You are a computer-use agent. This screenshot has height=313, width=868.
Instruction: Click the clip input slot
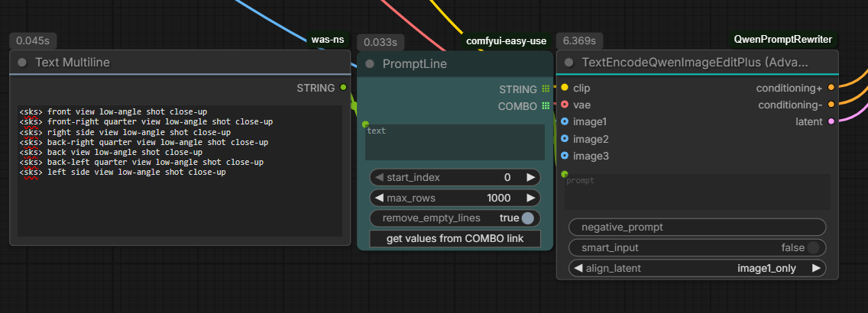565,87
